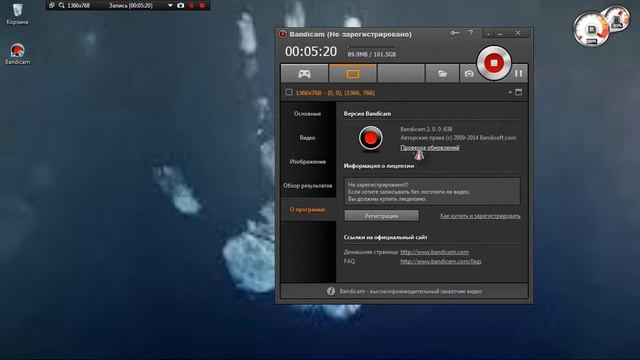
Task: Pause recording in the Bandicam window
Action: click(x=518, y=73)
